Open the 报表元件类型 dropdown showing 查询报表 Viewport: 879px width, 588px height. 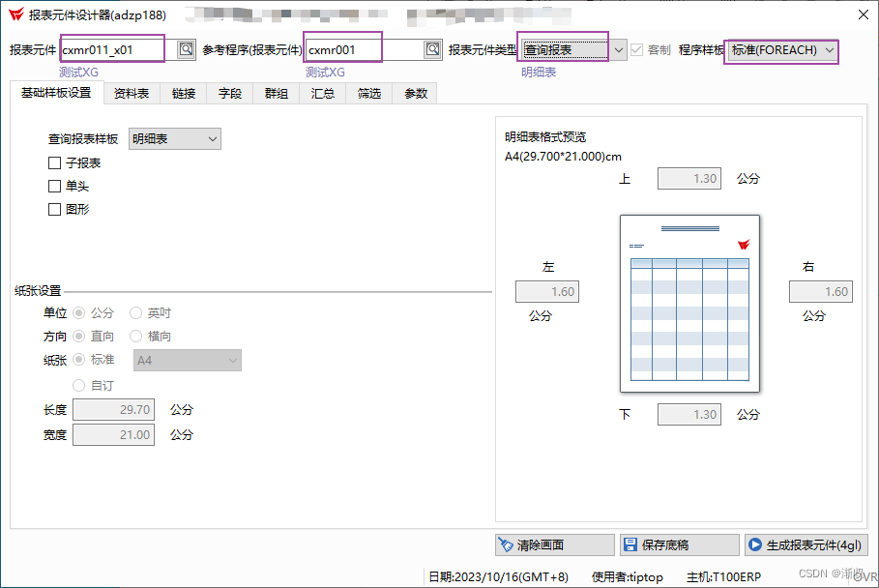[616, 48]
